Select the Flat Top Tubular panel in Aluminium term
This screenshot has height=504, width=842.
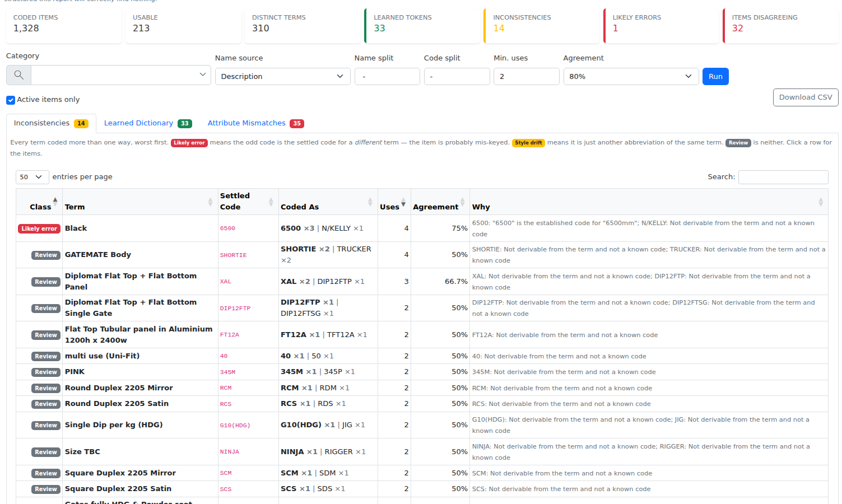138,335
